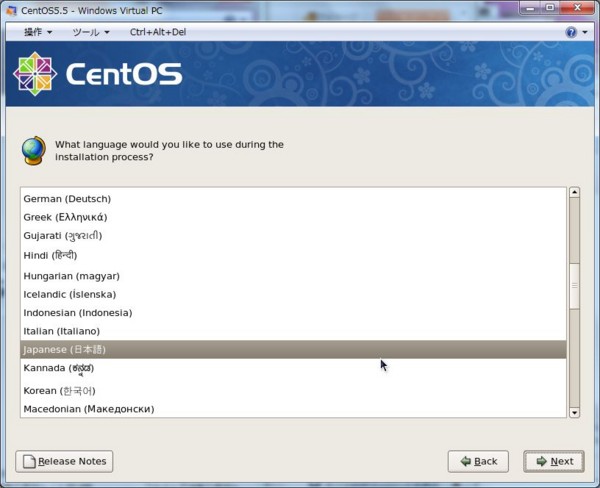The width and height of the screenshot is (600, 488).
Task: Minimize the Windows Virtual PC window
Action: (x=530, y=8)
